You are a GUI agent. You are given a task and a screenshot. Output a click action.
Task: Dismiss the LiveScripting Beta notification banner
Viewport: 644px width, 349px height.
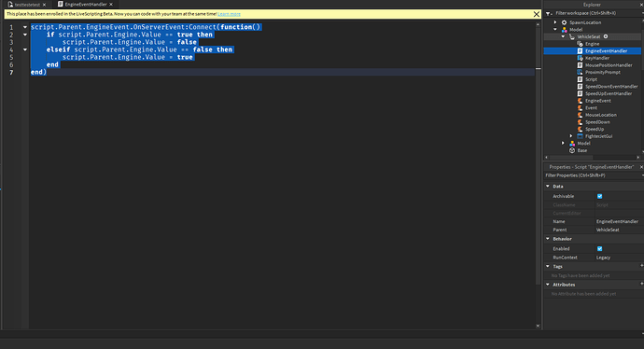tap(536, 14)
